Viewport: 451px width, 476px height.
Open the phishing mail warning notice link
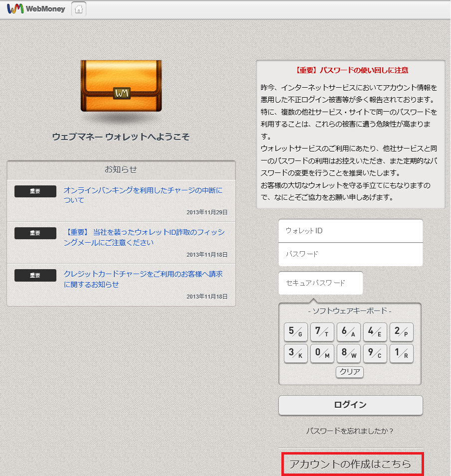[x=144, y=237]
